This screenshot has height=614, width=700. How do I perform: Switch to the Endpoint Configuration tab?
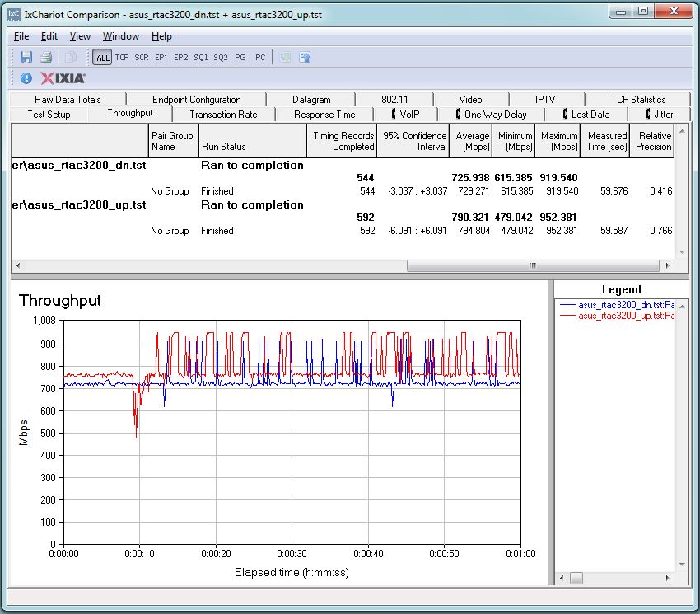coord(197,99)
